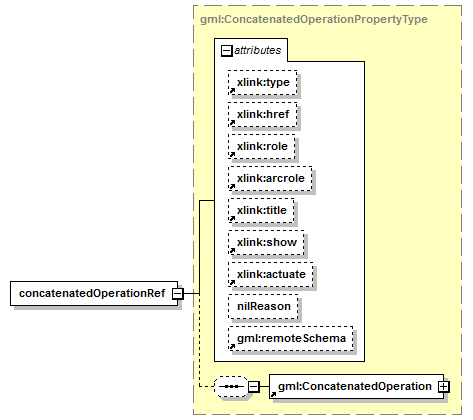Select the xlink:actuate attribute
473x420 pixels.
pos(271,274)
